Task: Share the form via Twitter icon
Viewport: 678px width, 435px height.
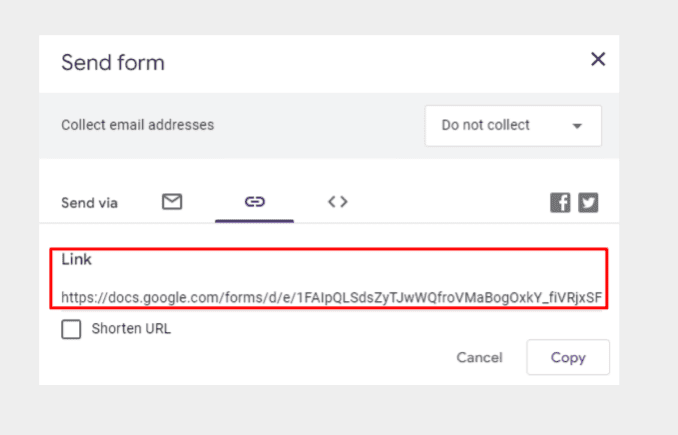Action: point(588,202)
